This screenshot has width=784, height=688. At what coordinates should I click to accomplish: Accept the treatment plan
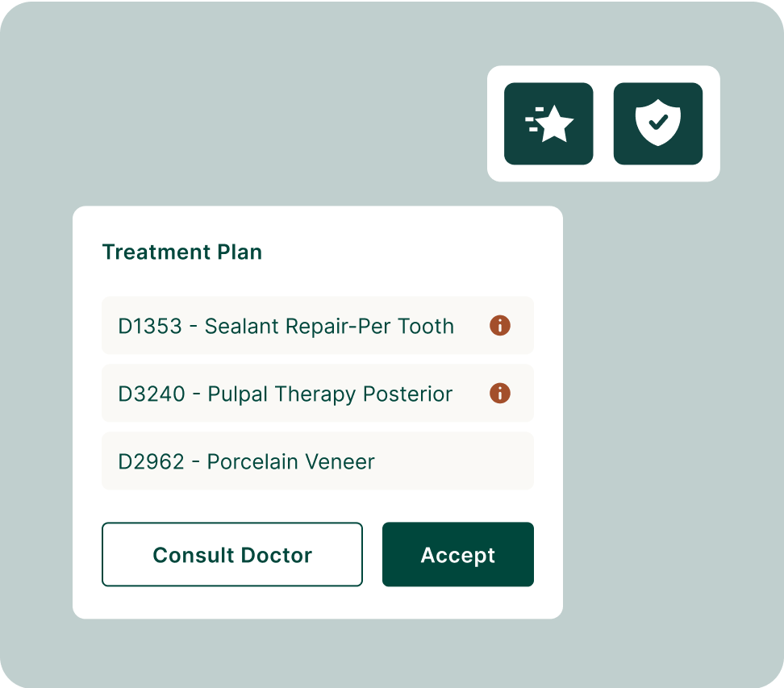click(x=457, y=554)
